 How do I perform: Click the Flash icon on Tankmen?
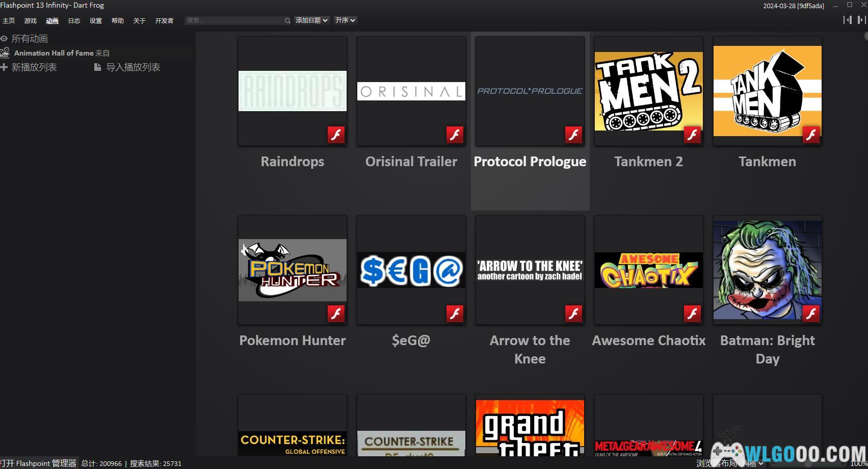coord(811,135)
